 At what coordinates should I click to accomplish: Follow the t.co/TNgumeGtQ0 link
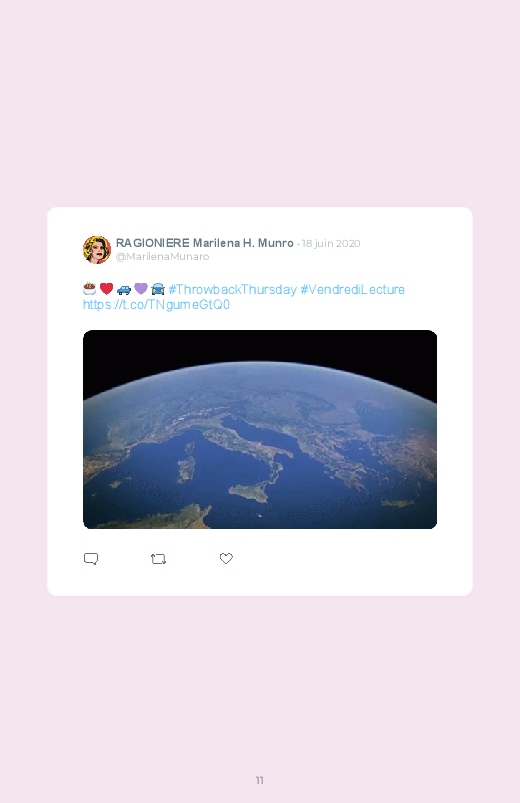coord(156,305)
